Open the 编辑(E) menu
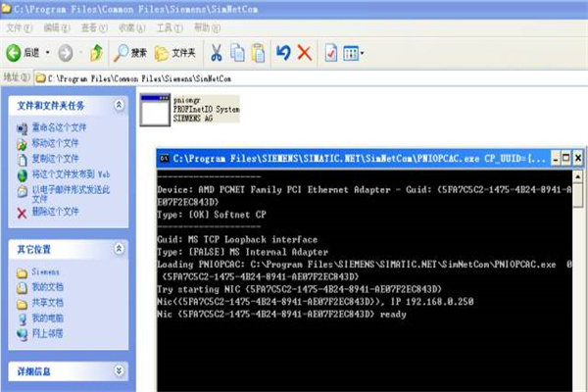This screenshot has height=392, width=588. point(57,28)
